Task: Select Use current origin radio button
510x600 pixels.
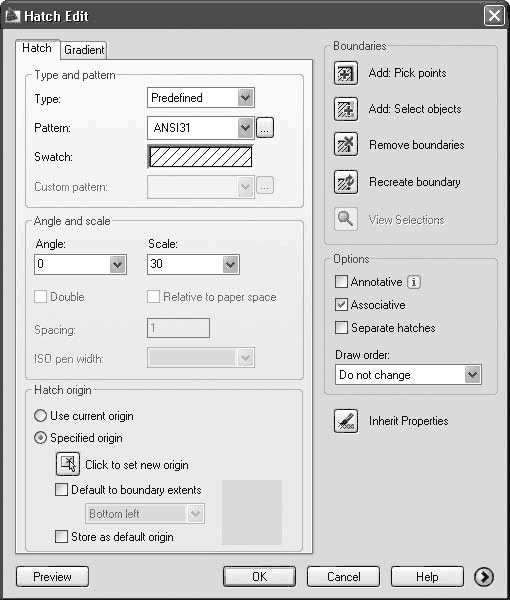Action: (x=41, y=416)
